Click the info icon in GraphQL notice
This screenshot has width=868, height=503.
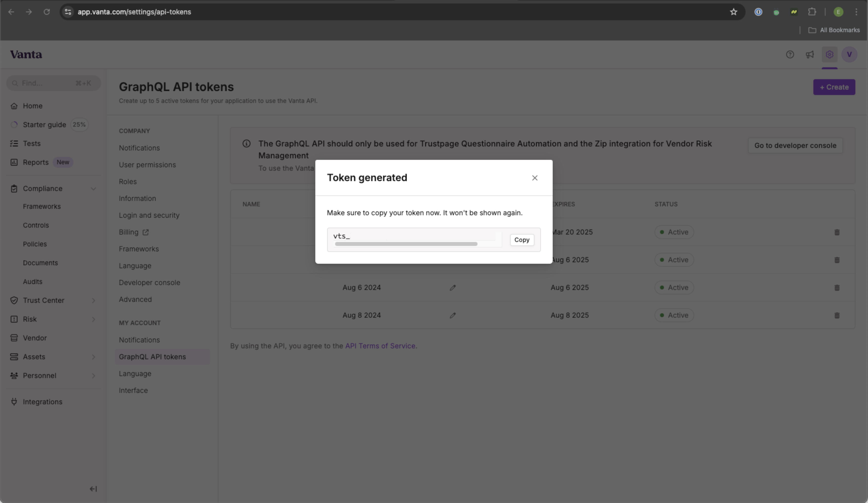pyautogui.click(x=246, y=144)
